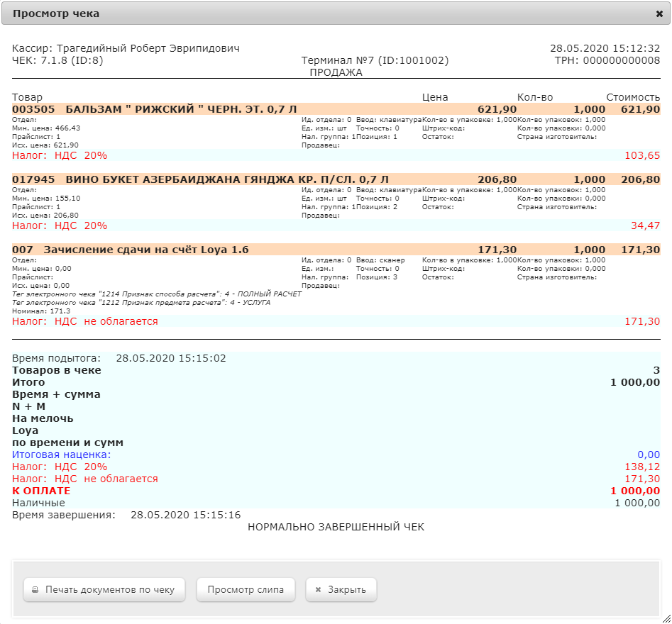This screenshot has height=624, width=672.
Task: Click the Закрыть button
Action: coord(341,590)
